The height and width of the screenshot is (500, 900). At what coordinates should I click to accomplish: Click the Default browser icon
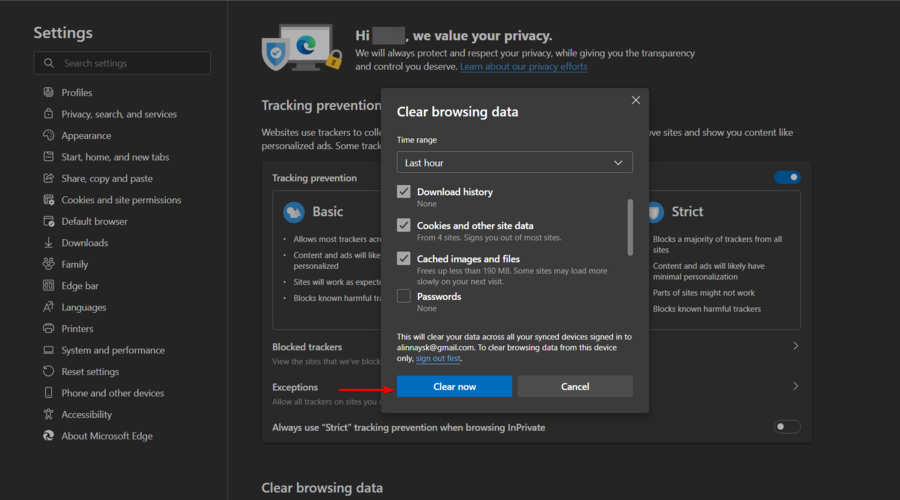click(48, 221)
